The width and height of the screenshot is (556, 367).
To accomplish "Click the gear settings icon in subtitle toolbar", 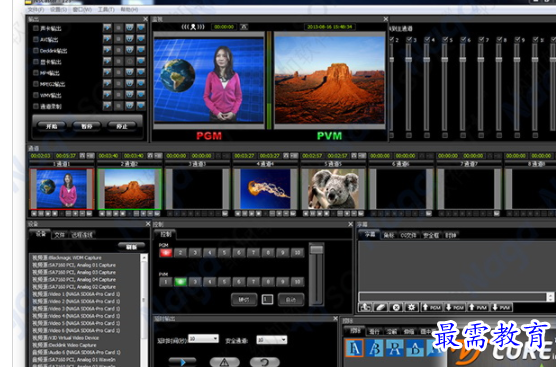I will click(x=411, y=307).
